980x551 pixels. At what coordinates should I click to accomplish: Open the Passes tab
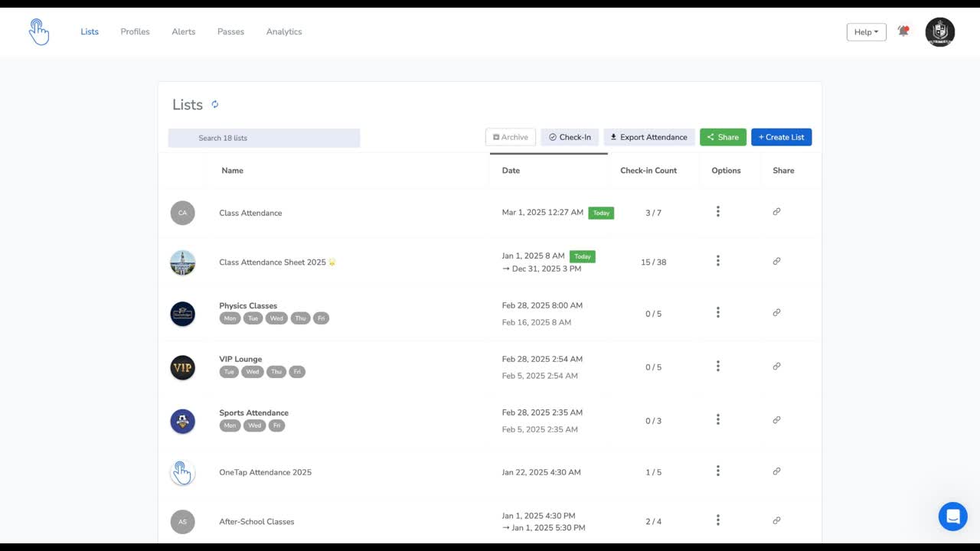230,32
